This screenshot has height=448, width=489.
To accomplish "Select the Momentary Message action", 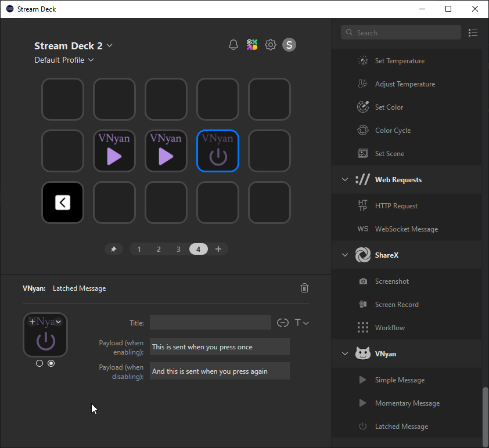I will click(x=407, y=403).
